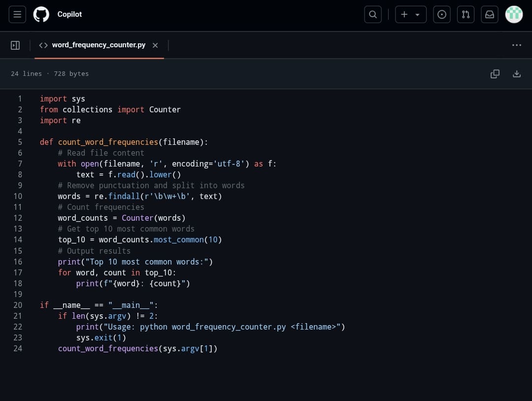Go to GitHub homepage via Octocat logo
The image size is (532, 401).
[x=41, y=14]
